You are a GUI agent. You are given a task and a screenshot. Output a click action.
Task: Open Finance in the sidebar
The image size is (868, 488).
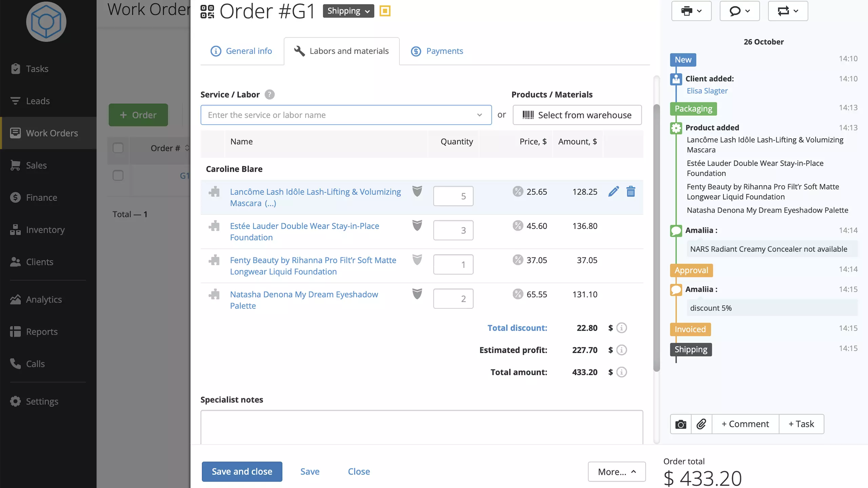pyautogui.click(x=48, y=198)
